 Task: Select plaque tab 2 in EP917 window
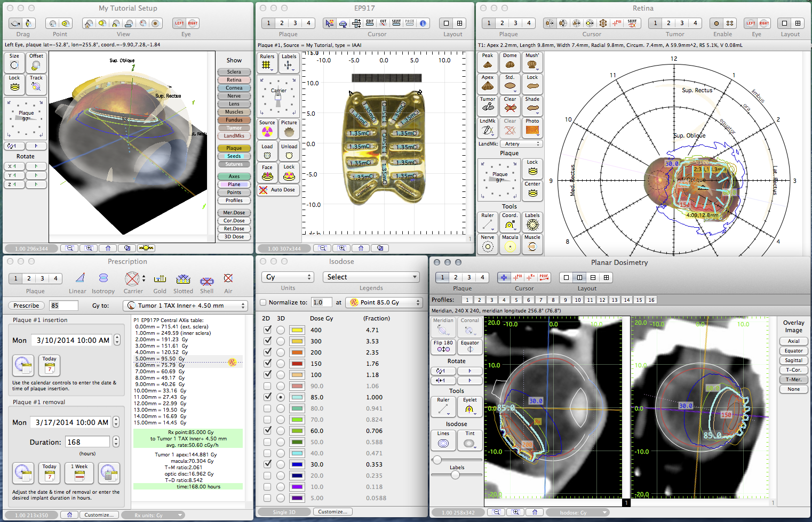tap(282, 23)
